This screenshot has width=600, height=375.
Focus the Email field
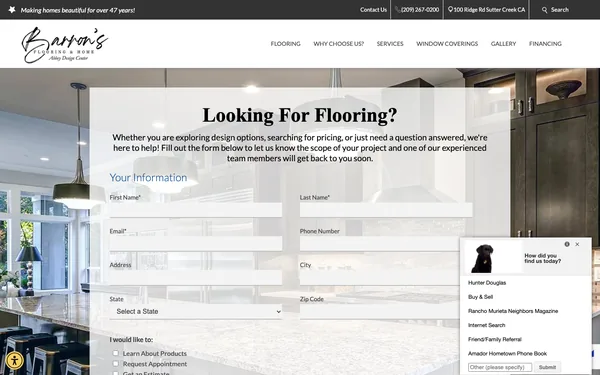(196, 244)
